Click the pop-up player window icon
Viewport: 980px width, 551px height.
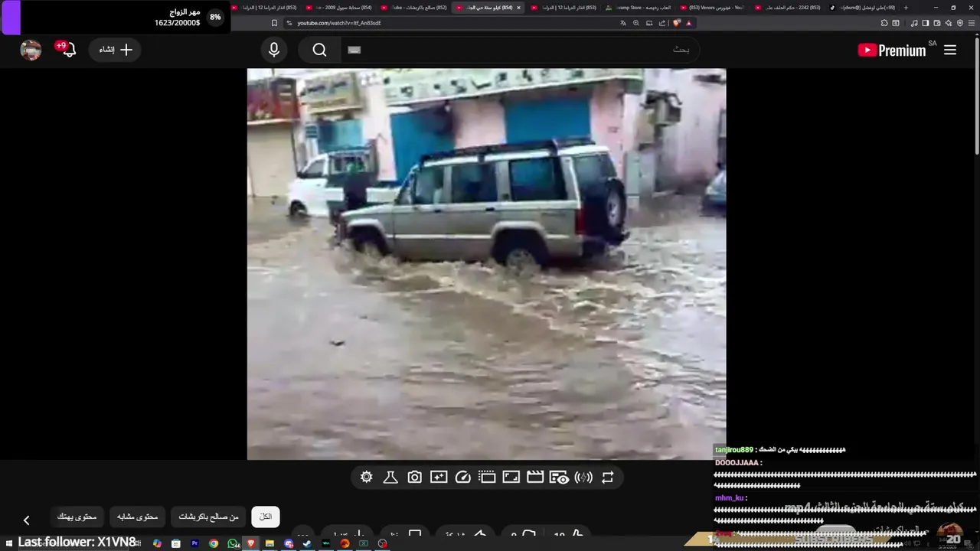pyautogui.click(x=487, y=478)
